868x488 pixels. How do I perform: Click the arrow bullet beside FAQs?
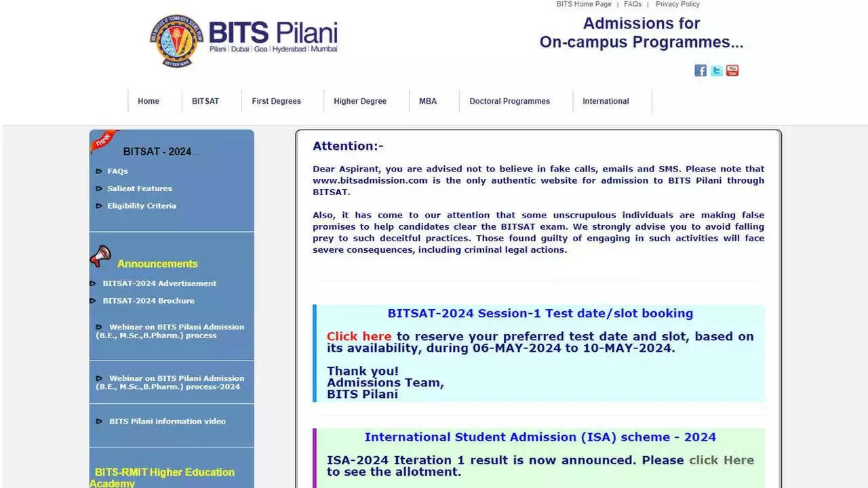(100, 171)
